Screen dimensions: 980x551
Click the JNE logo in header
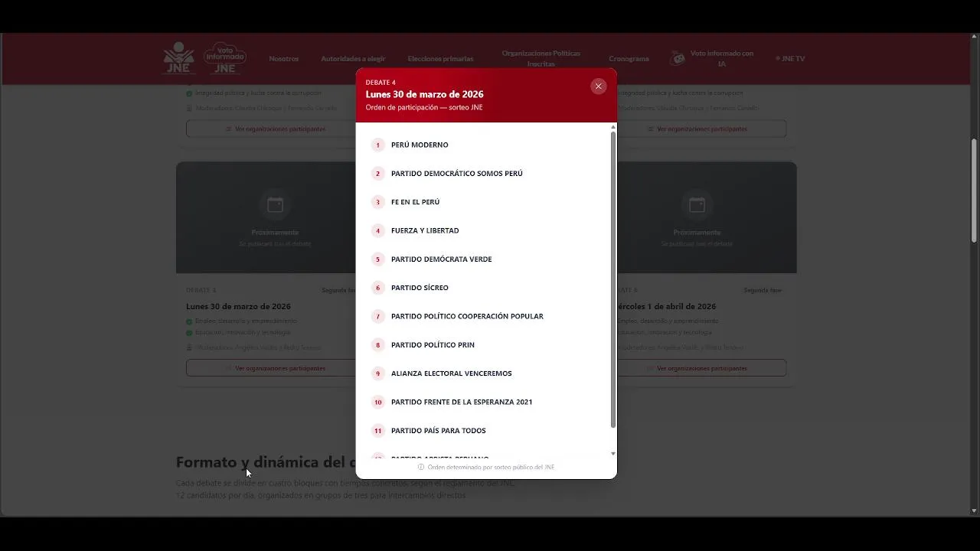178,57
